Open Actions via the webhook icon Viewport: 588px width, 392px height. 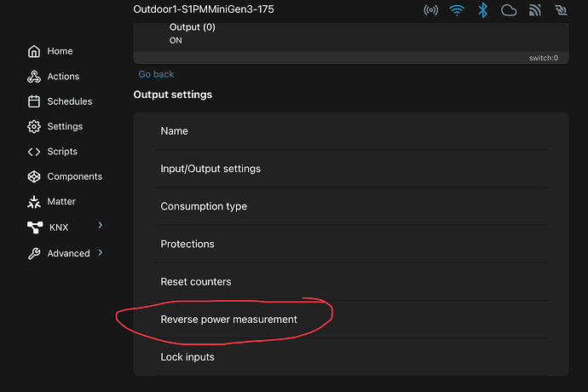(34, 77)
